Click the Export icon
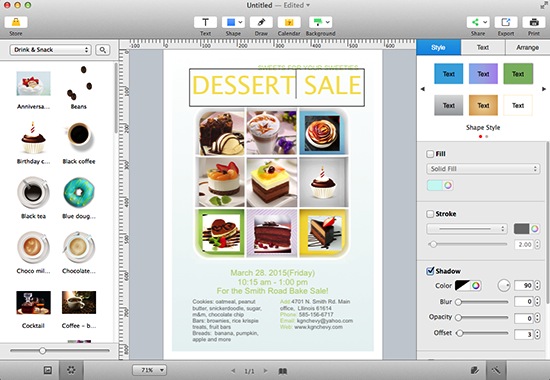This screenshot has height=380, width=550. [505, 22]
